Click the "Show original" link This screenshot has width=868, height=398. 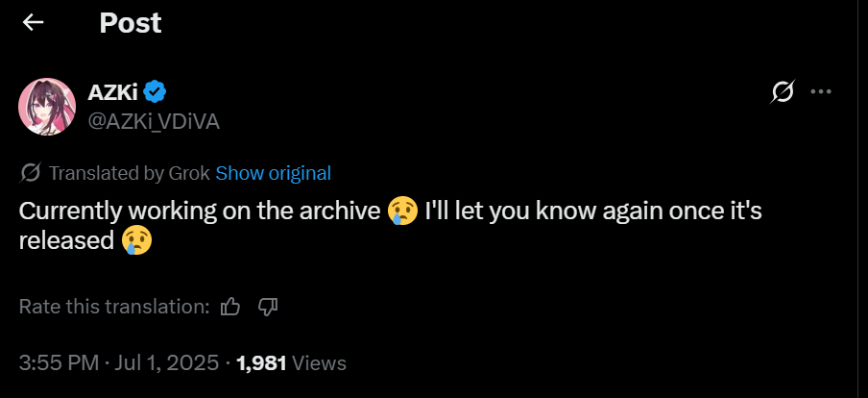(x=273, y=173)
